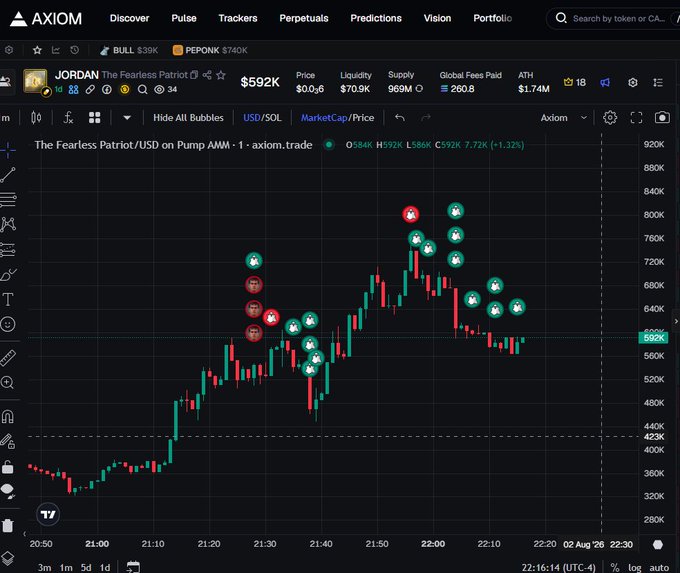Viewport: 680px width, 573px height.
Task: Favorite JORDAN with the star toggle
Action: 221,75
